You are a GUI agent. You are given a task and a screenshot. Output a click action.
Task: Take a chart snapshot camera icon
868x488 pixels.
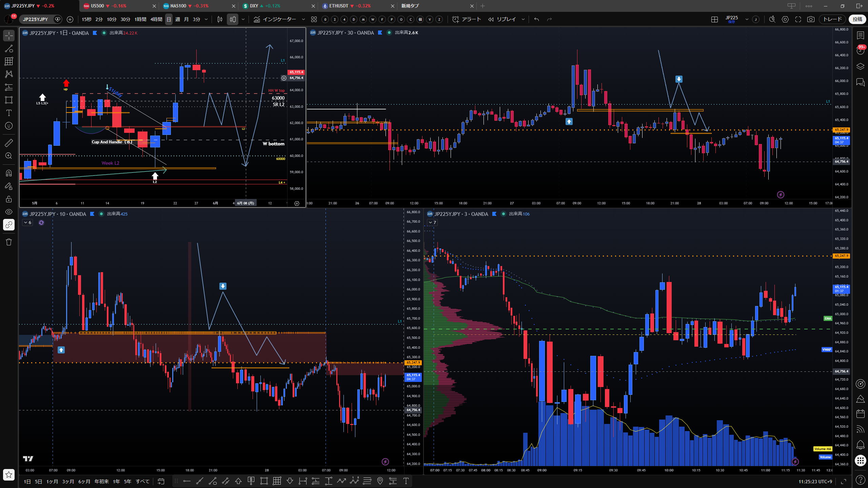point(811,19)
